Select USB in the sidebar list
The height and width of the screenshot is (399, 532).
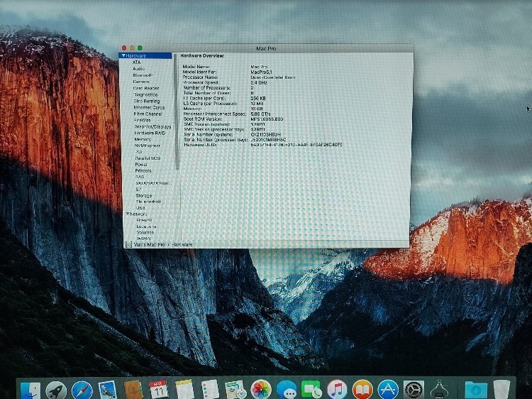[x=140, y=208]
